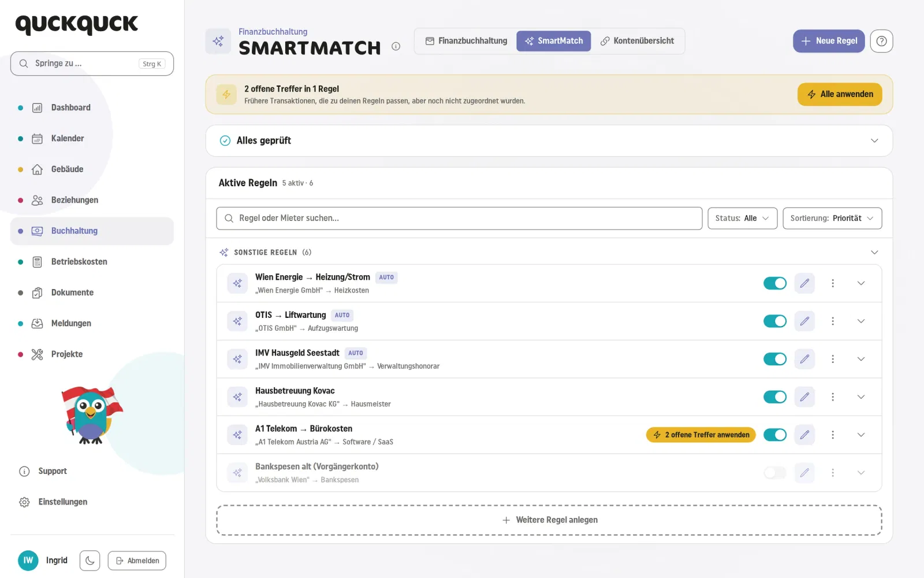Viewport: 924px width, 578px height.
Task: Open Dokumente in the sidebar
Action: 92,292
